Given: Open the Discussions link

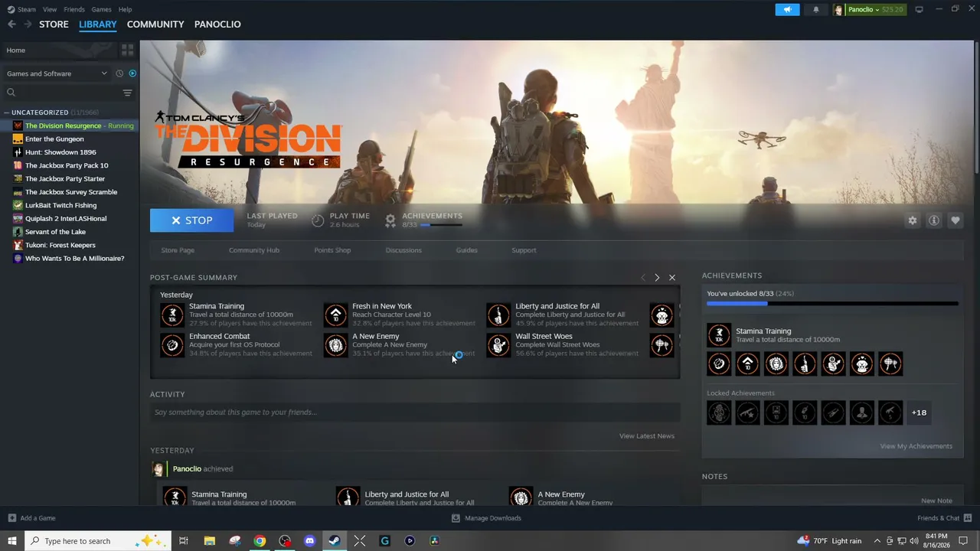Looking at the screenshot, I should pos(403,250).
